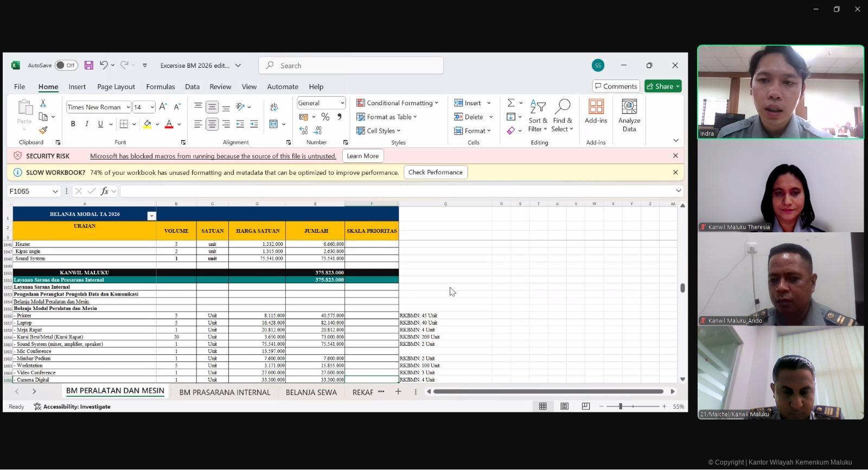Click the Search box in title bar
The width and height of the screenshot is (868, 470).
pyautogui.click(x=351, y=66)
